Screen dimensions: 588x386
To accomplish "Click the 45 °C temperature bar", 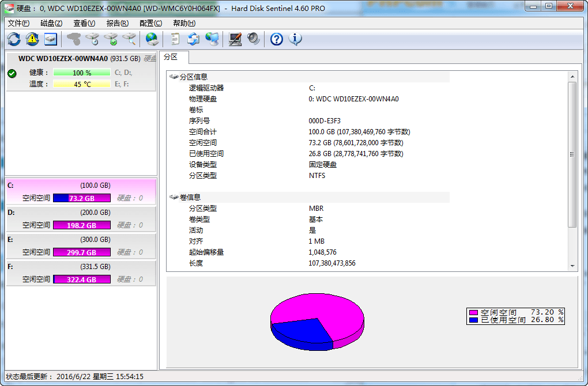I will pyautogui.click(x=82, y=84).
